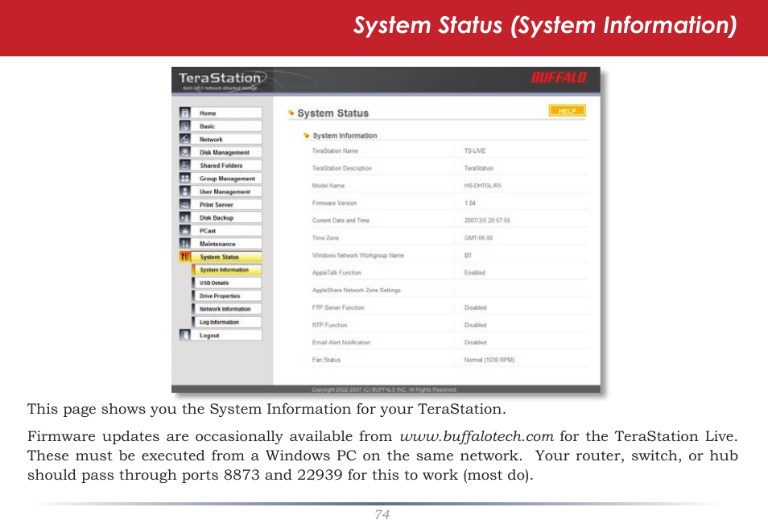The width and height of the screenshot is (768, 532).
Task: Click Fan Status Normal value
Action: click(489, 360)
